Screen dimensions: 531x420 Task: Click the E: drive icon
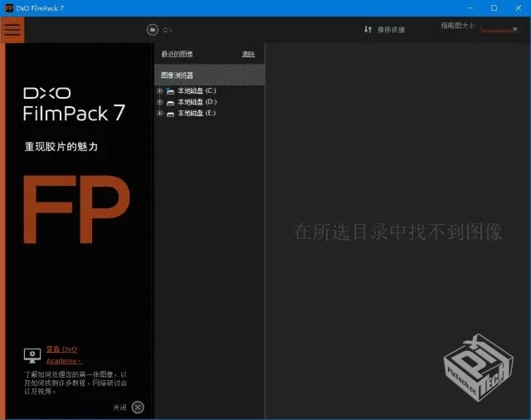pyautogui.click(x=170, y=114)
